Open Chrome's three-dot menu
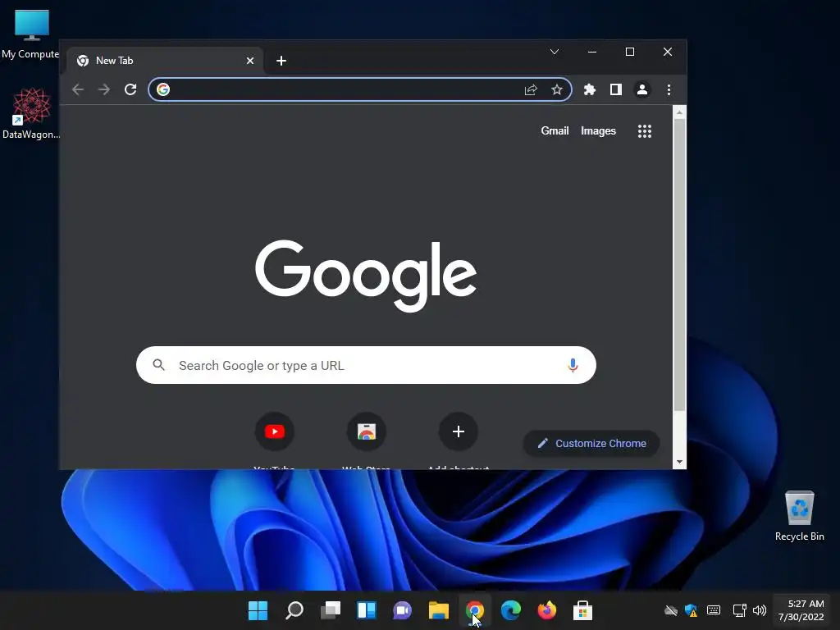840x630 pixels. coord(669,89)
